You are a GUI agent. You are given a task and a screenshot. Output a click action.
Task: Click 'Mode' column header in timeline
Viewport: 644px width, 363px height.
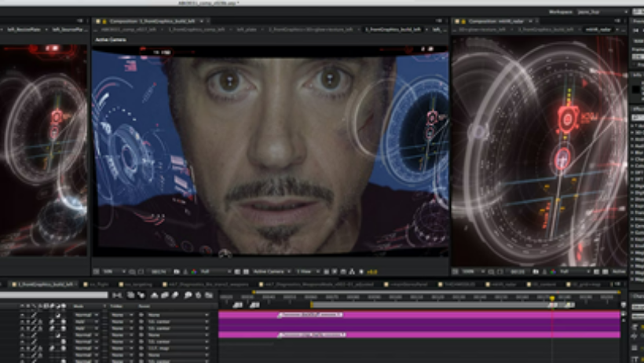(79, 306)
